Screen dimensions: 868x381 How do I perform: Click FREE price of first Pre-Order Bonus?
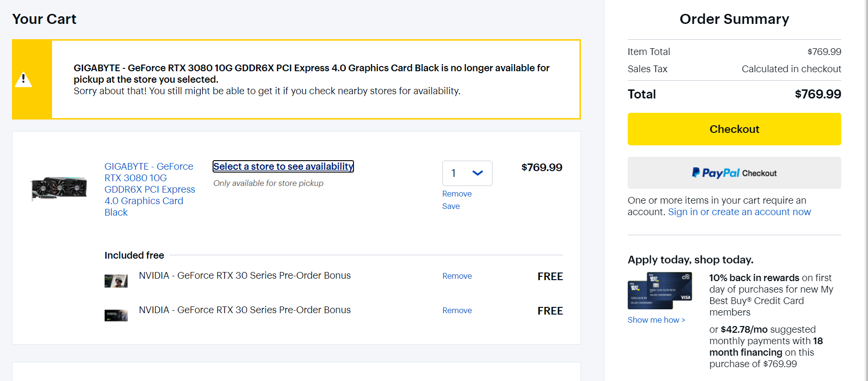point(550,276)
